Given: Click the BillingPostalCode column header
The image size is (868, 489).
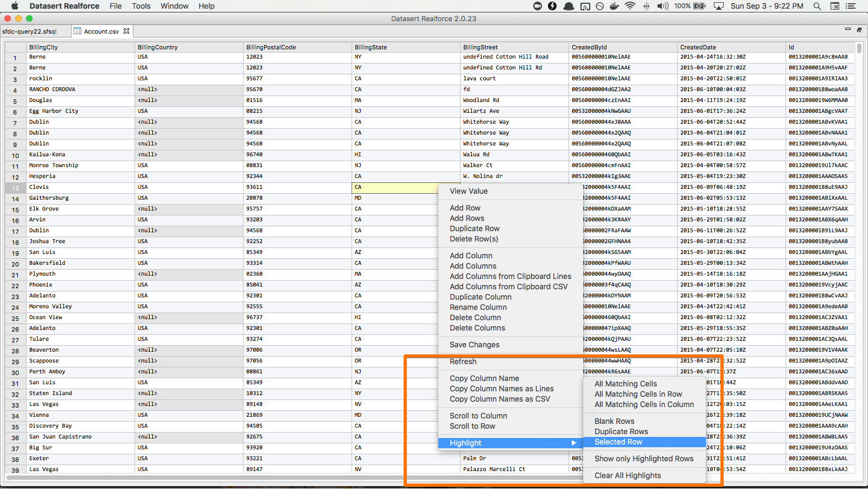Looking at the screenshot, I should pos(271,47).
